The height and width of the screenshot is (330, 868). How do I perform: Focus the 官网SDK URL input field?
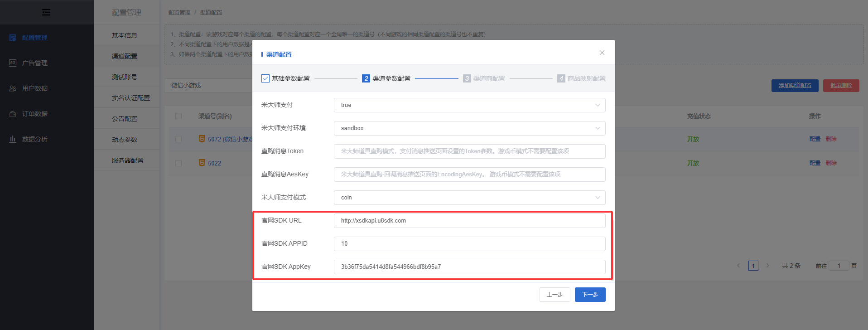470,221
